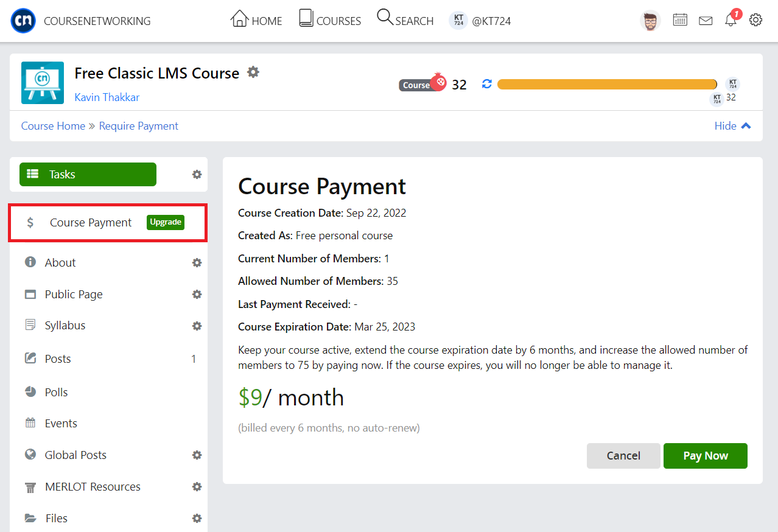Viewport: 778px width, 532px height.
Task: Follow the Course Home breadcrumb
Action: [53, 126]
